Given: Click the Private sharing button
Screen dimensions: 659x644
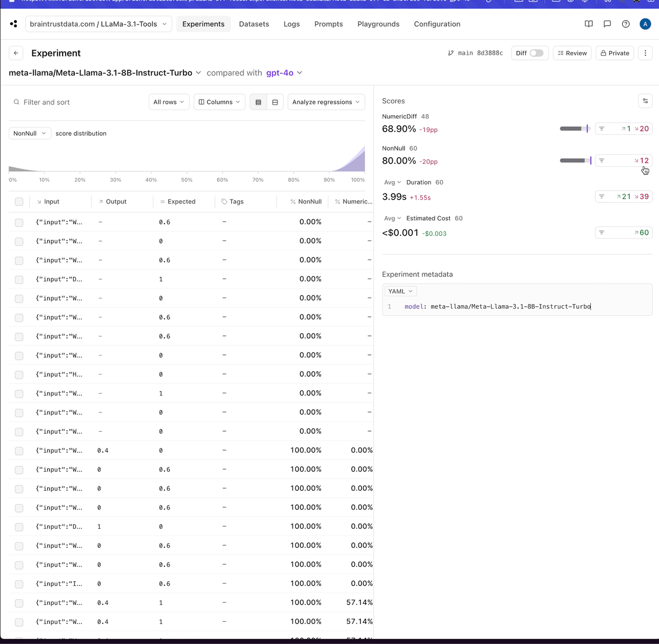Looking at the screenshot, I should (614, 53).
